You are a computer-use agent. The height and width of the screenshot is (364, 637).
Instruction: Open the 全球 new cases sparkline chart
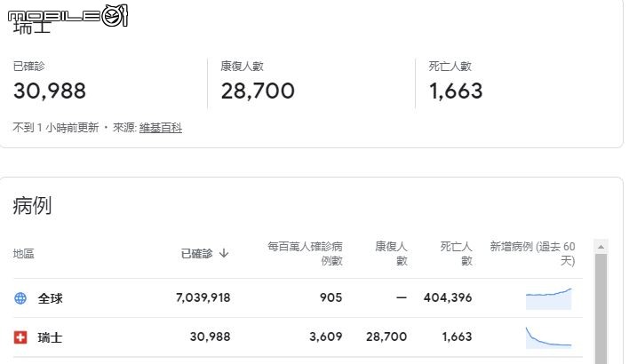tap(548, 298)
